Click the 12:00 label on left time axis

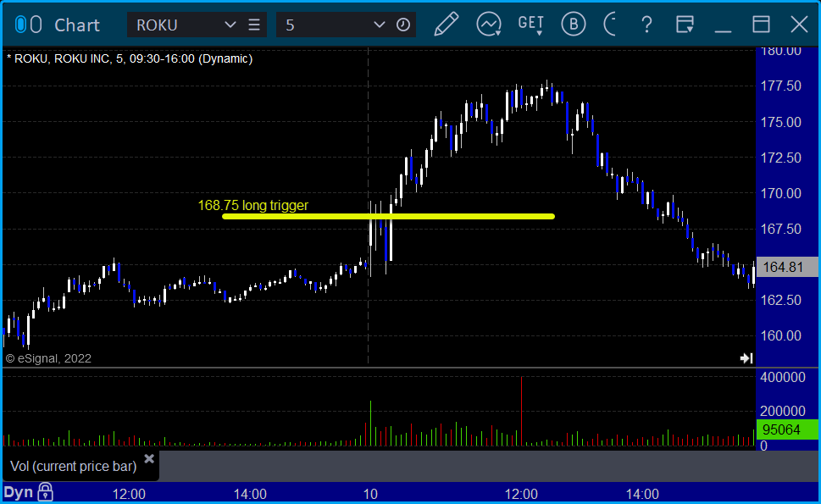pyautogui.click(x=129, y=494)
